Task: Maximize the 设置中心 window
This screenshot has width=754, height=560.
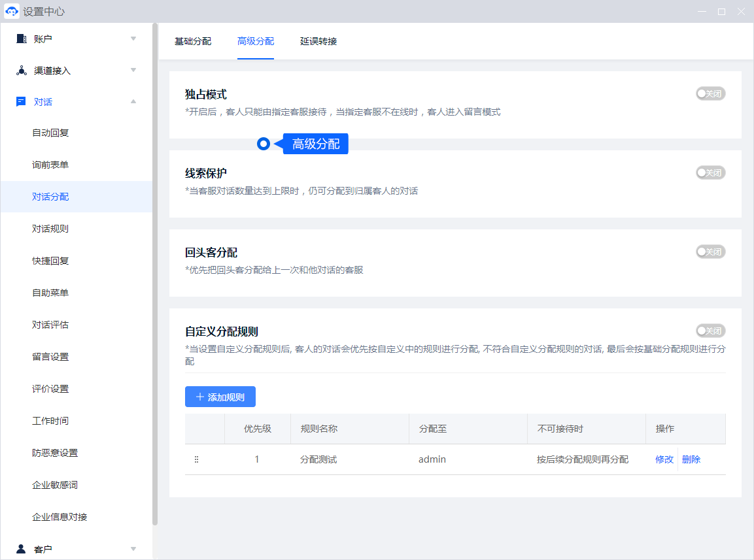Action: (x=721, y=12)
